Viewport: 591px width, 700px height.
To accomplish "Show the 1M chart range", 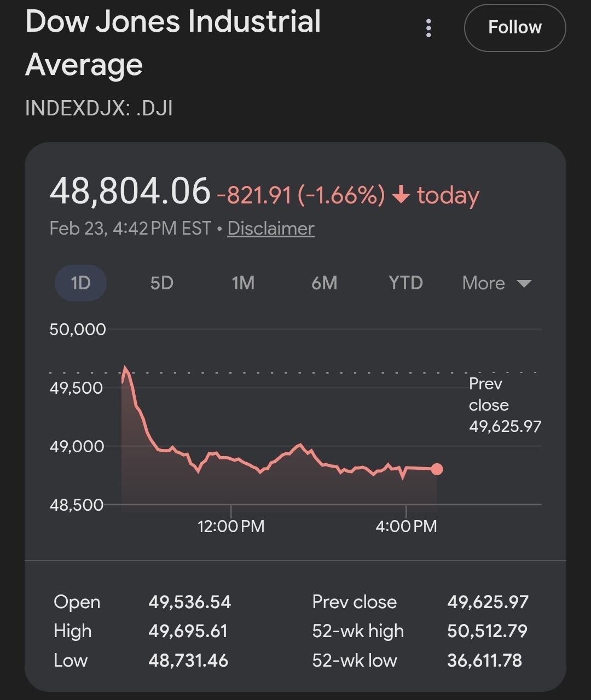I will coord(243,283).
